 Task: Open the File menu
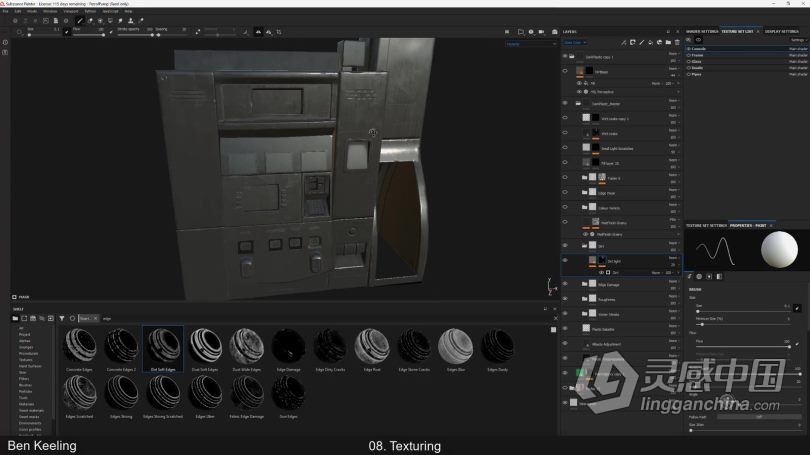click(6, 11)
